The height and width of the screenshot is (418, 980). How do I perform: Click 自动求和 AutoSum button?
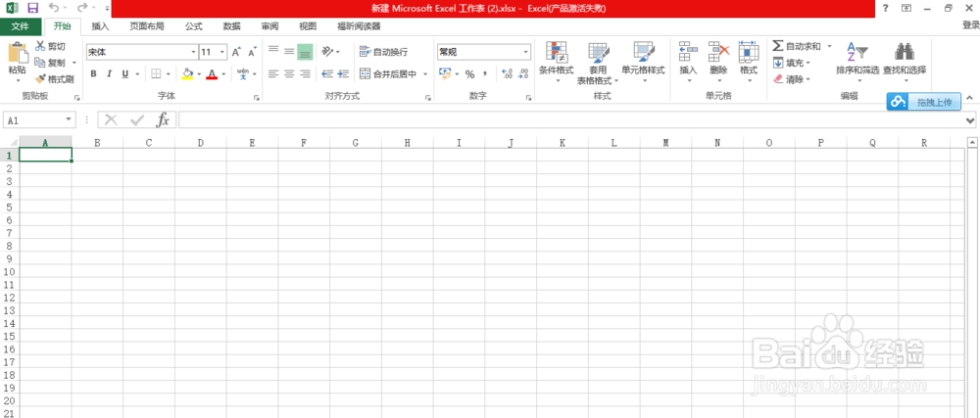797,46
